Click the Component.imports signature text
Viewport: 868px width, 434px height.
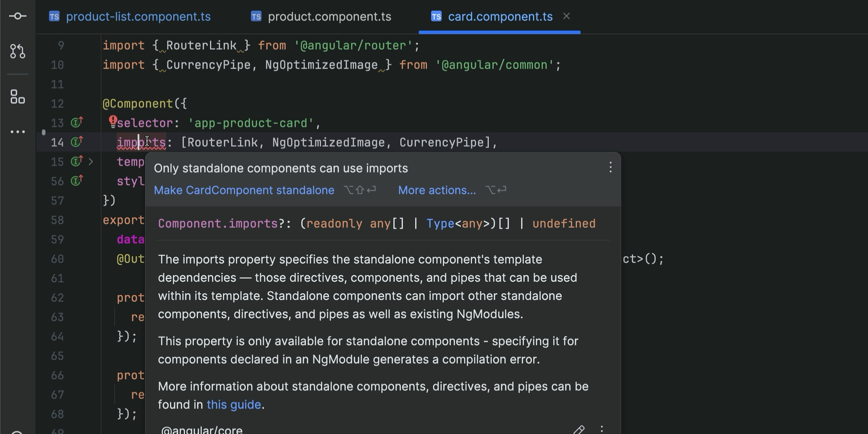377,223
